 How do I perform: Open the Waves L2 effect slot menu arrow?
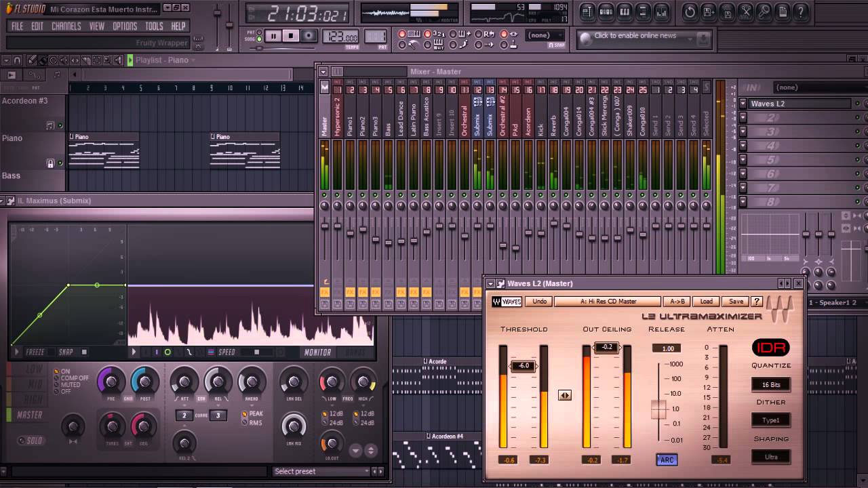click(743, 104)
